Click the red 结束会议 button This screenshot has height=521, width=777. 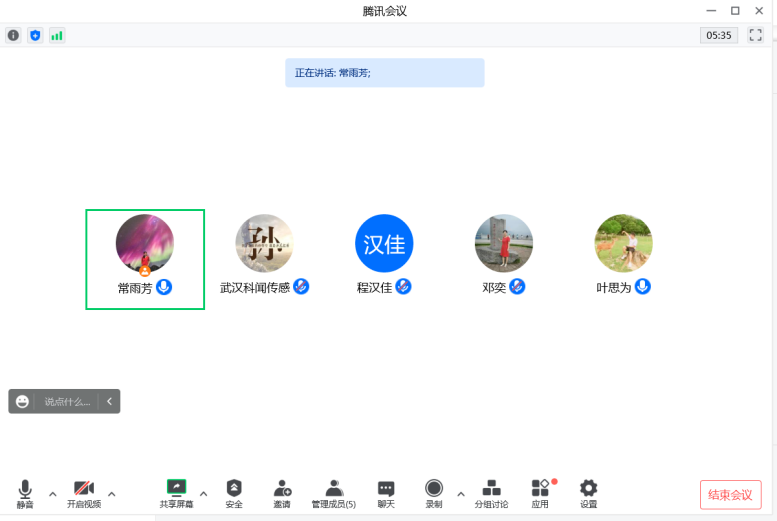(730, 494)
